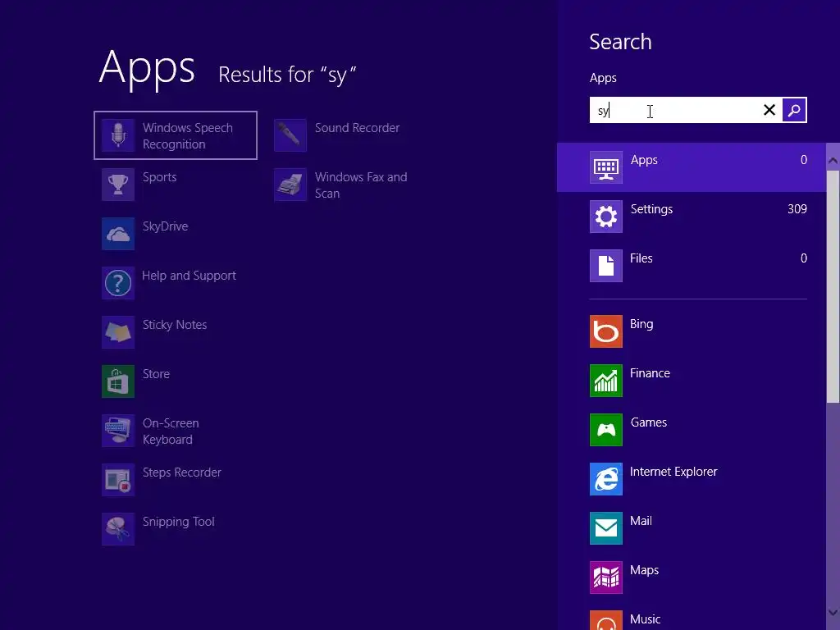Click the 'Games' label in search list
This screenshot has width=840, height=630.
click(648, 422)
